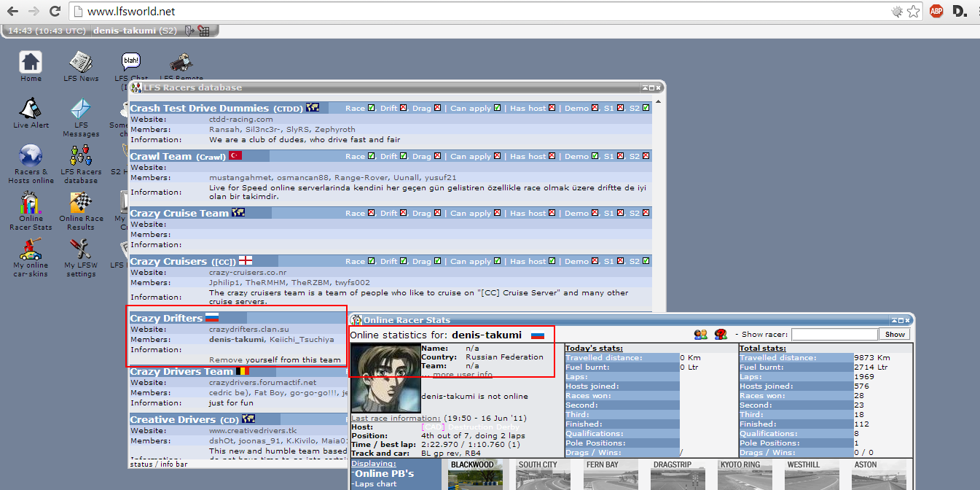Open the LFS News icon
Screen dimensions: 980x490
click(80, 62)
